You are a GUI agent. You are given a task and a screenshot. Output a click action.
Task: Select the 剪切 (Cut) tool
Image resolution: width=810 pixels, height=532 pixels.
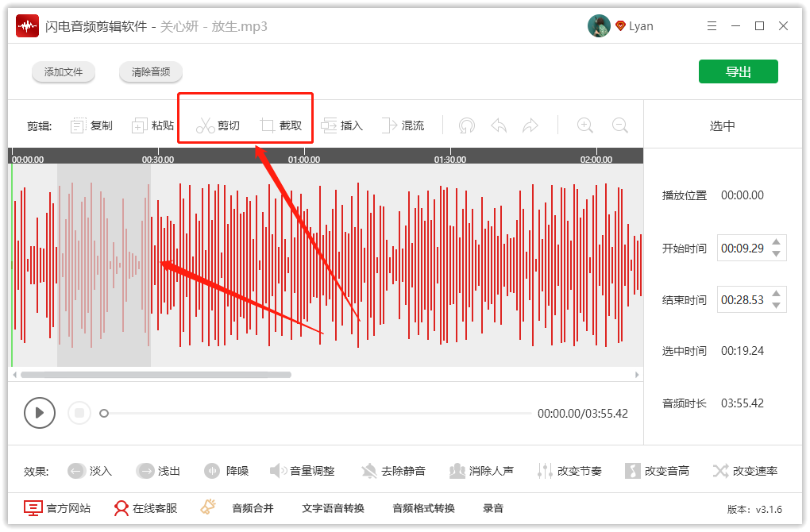click(215, 124)
